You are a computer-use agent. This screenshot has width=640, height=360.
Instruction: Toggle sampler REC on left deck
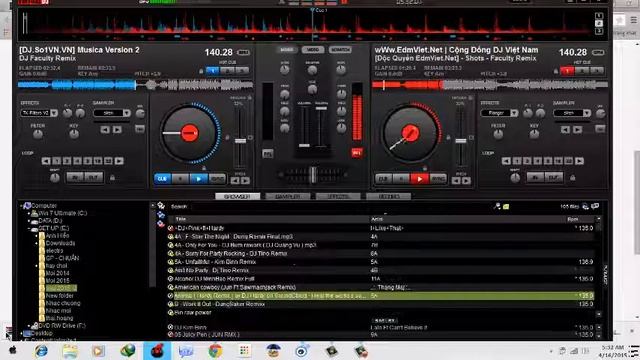[x=140, y=129]
